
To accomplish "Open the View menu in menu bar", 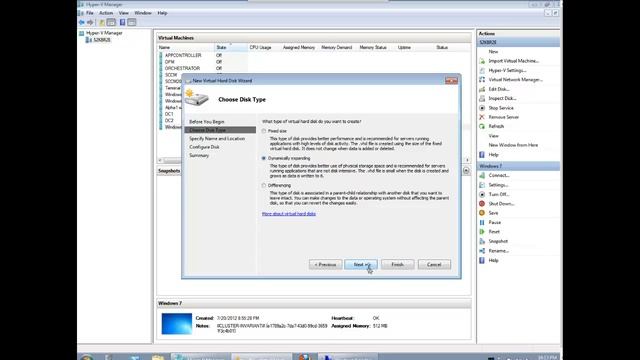I will (123, 13).
